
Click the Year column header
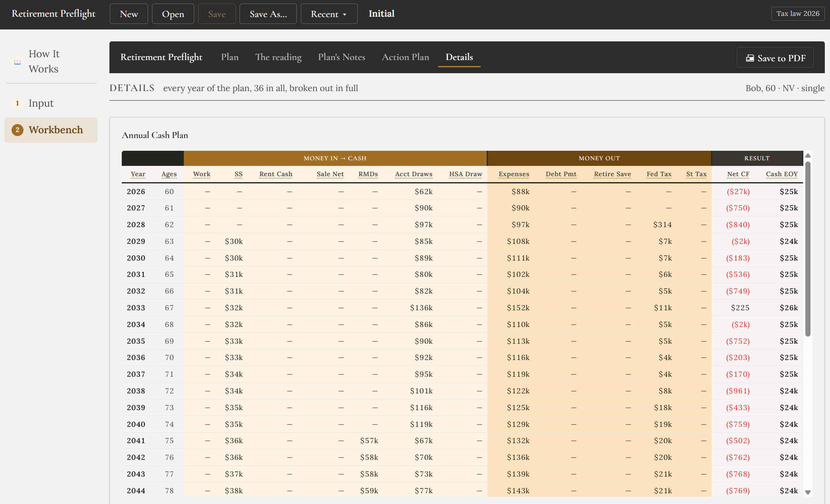(138, 174)
